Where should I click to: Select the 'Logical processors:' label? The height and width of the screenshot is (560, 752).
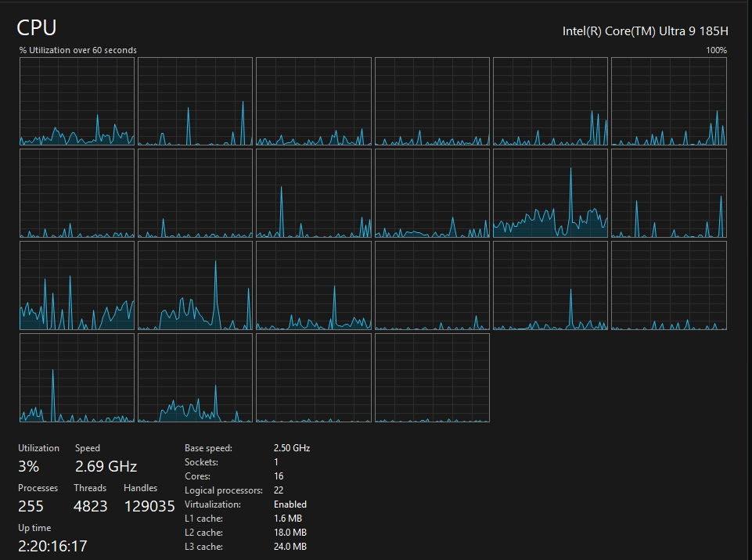tap(224, 490)
